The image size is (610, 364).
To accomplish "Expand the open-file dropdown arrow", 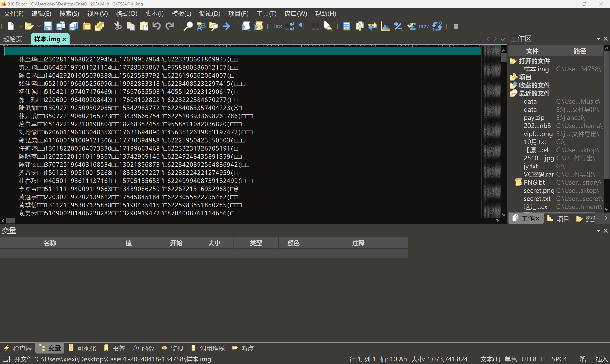I will click(39, 26).
